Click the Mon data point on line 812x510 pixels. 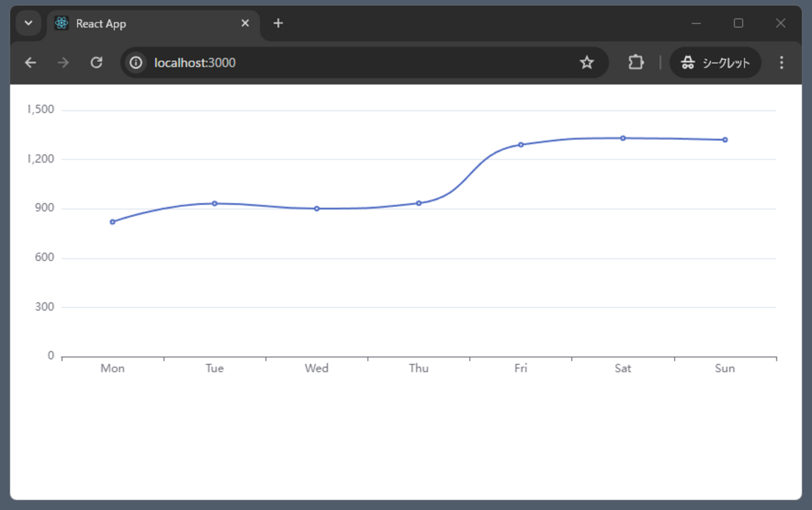click(x=112, y=222)
